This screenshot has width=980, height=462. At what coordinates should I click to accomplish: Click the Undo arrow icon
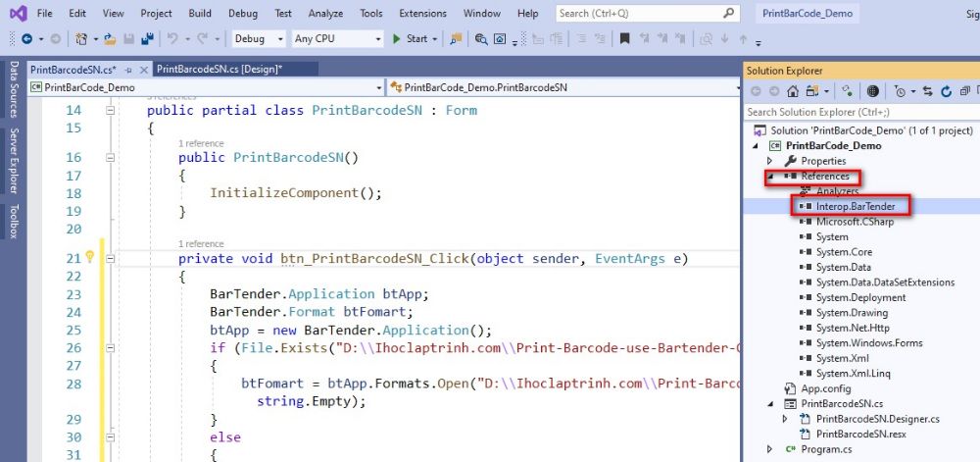point(172,39)
